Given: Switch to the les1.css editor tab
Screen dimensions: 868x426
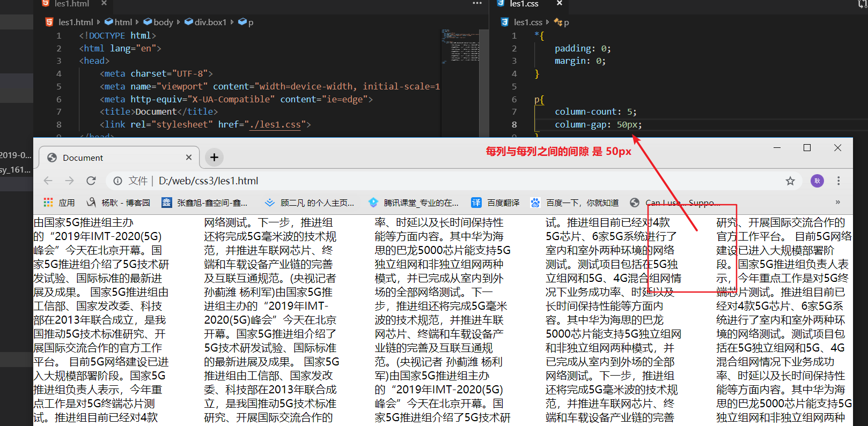Looking at the screenshot, I should tap(524, 4).
